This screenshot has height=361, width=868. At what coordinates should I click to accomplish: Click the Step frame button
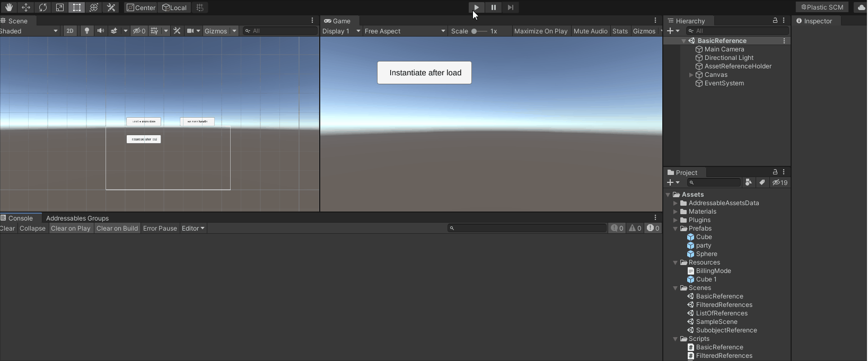pos(510,7)
